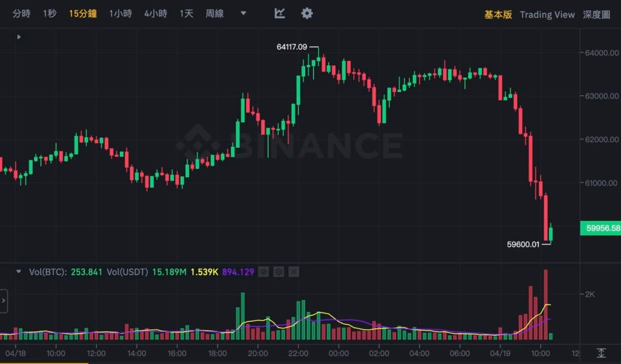Click the current price label 59956.58
Viewport: 621px width, 364px height.
tap(601, 228)
